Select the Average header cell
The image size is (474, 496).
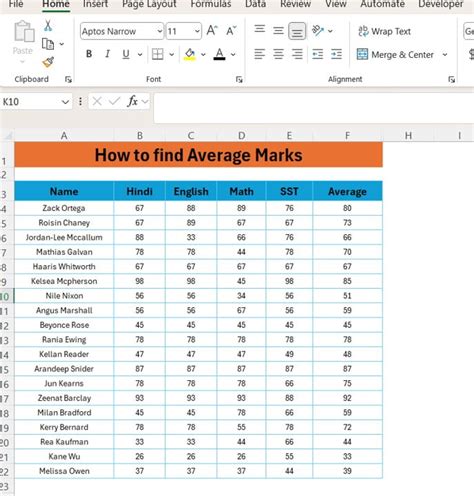[347, 191]
